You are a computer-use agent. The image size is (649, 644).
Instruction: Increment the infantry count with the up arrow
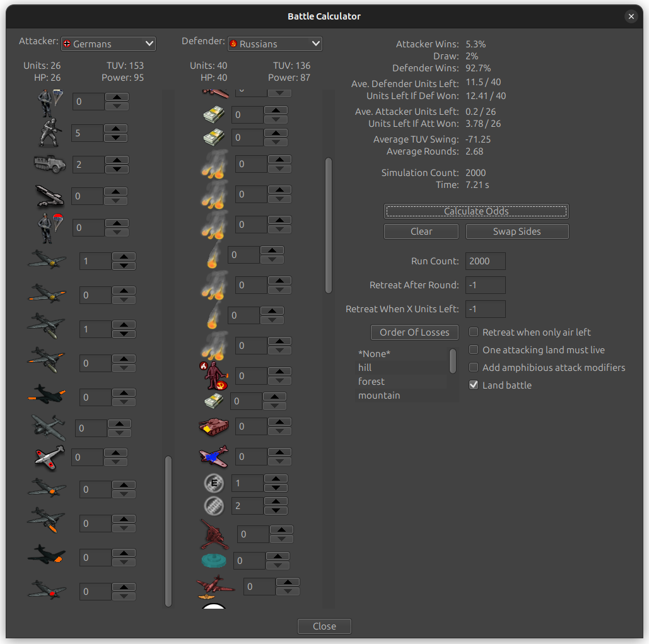click(x=115, y=129)
